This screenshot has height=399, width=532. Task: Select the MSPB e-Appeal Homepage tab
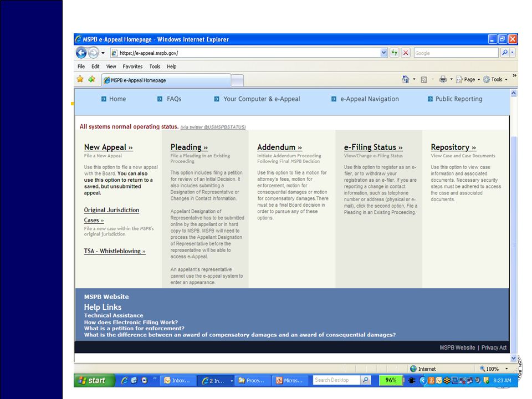[x=166, y=80]
